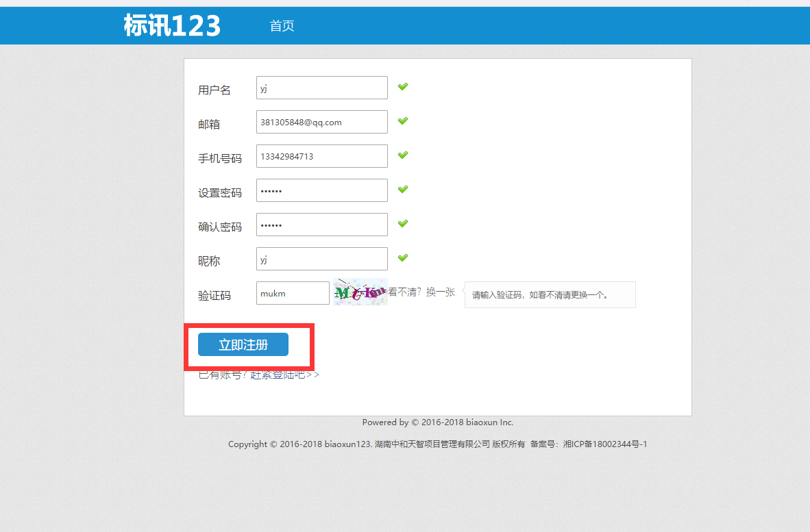Click green checkmark beside 确认密码

point(403,223)
